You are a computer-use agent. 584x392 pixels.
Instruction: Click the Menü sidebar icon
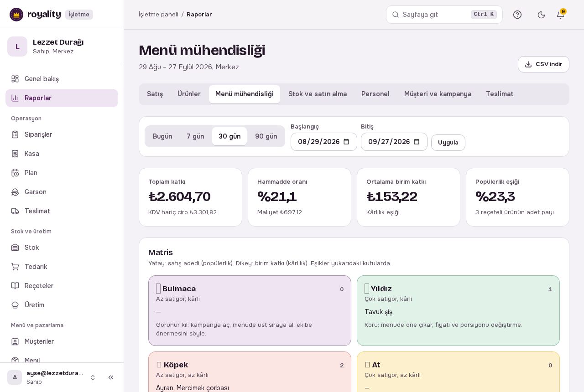coord(15,360)
